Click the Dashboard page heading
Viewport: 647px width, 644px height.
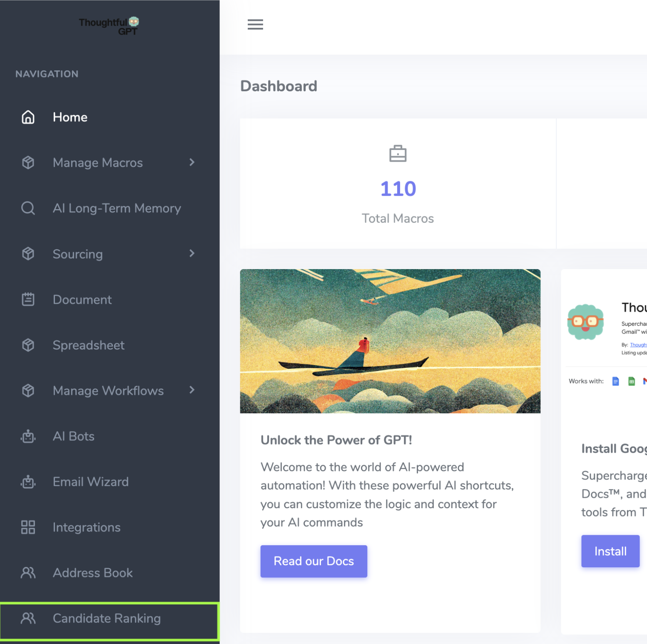(279, 86)
